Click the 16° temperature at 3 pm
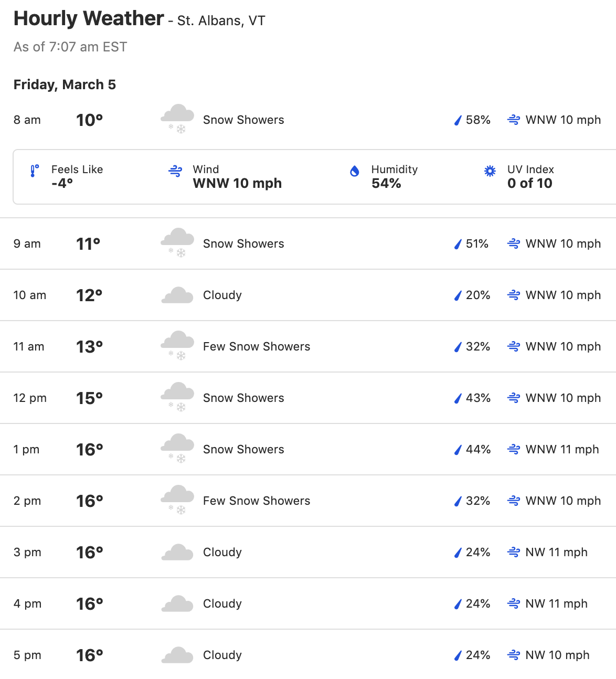 pos(90,552)
